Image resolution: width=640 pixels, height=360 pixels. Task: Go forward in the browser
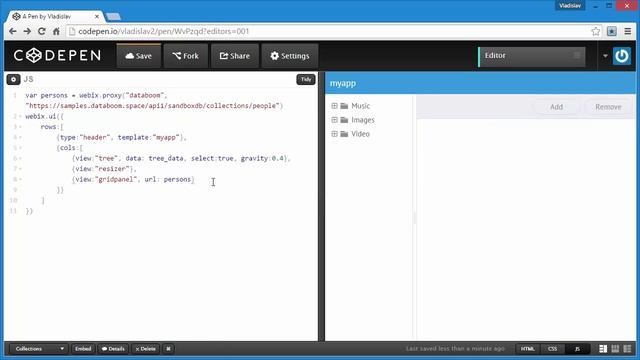(x=27, y=31)
